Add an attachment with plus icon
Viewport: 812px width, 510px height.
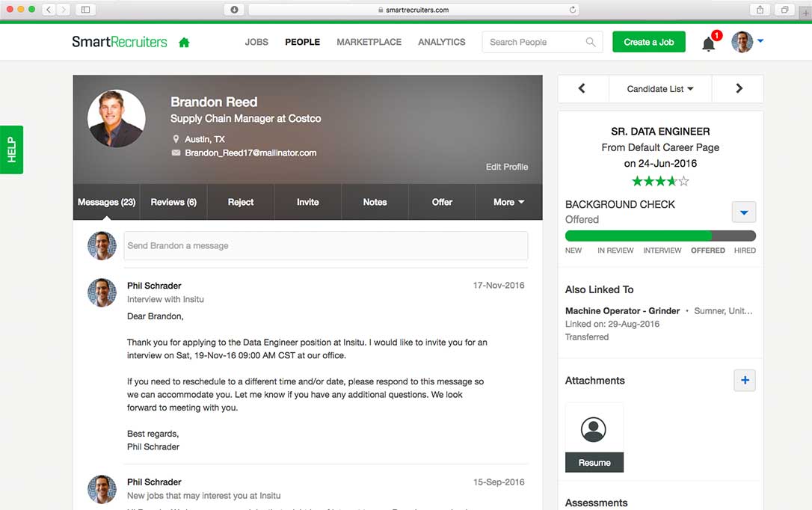(x=745, y=380)
